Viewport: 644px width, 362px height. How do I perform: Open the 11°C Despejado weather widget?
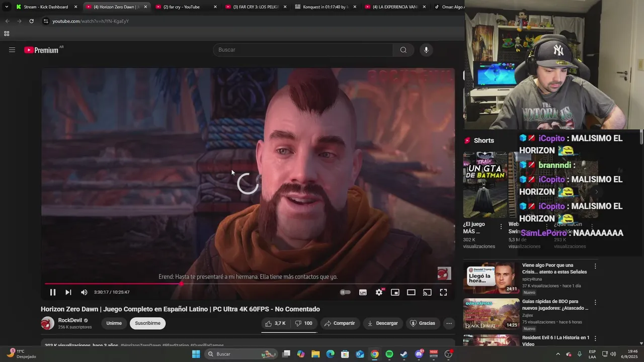coord(20,354)
